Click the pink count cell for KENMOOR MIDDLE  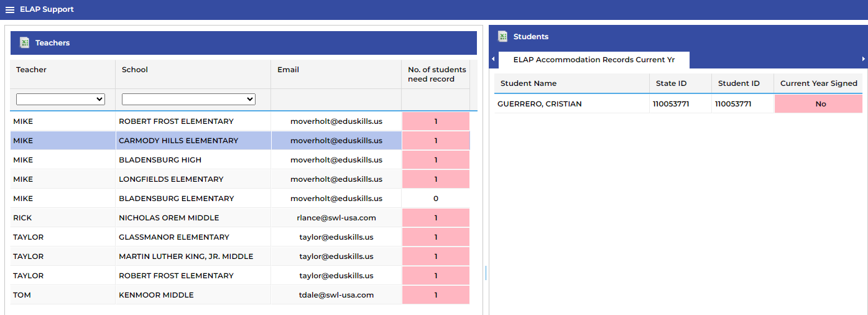tap(436, 295)
